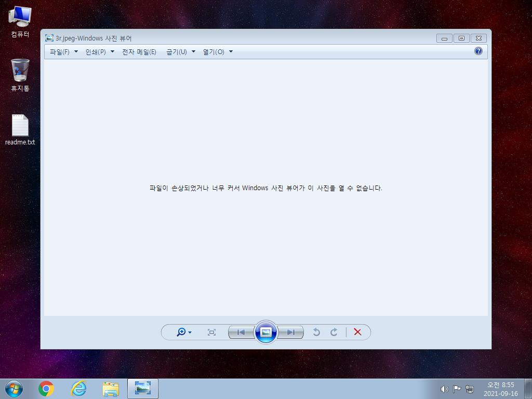Launch Internet Explorer from taskbar
This screenshot has height=399, width=532.
(x=79, y=389)
